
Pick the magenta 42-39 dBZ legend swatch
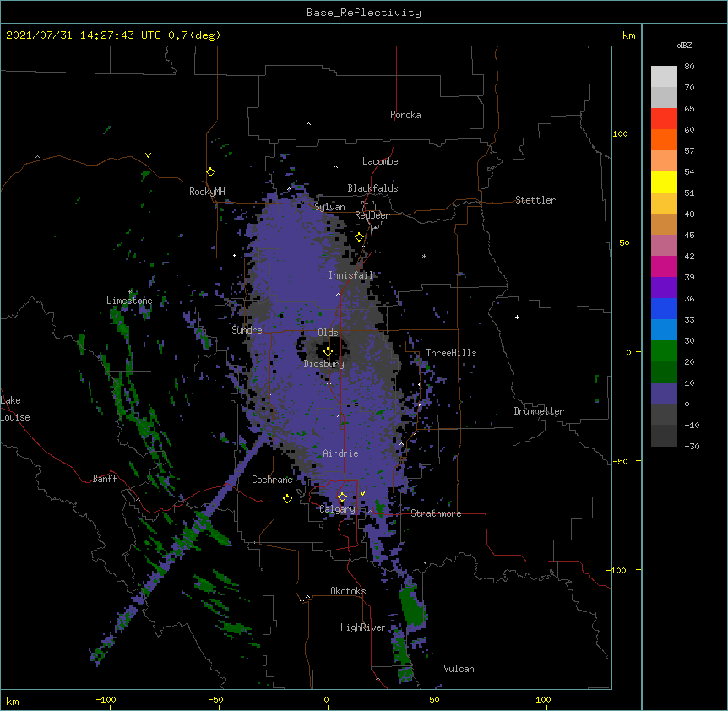click(664, 266)
